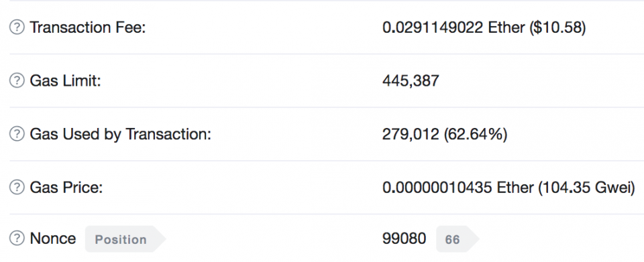Click the $10.58 dollar amount
Viewport: 644px width, 262px height.
pyautogui.click(x=557, y=27)
